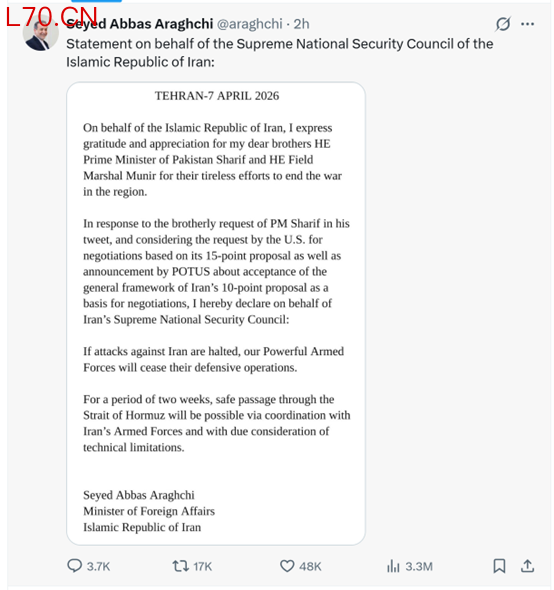Open the view analytics bar chart icon
Screen dimensions: 554x590
pos(393,566)
